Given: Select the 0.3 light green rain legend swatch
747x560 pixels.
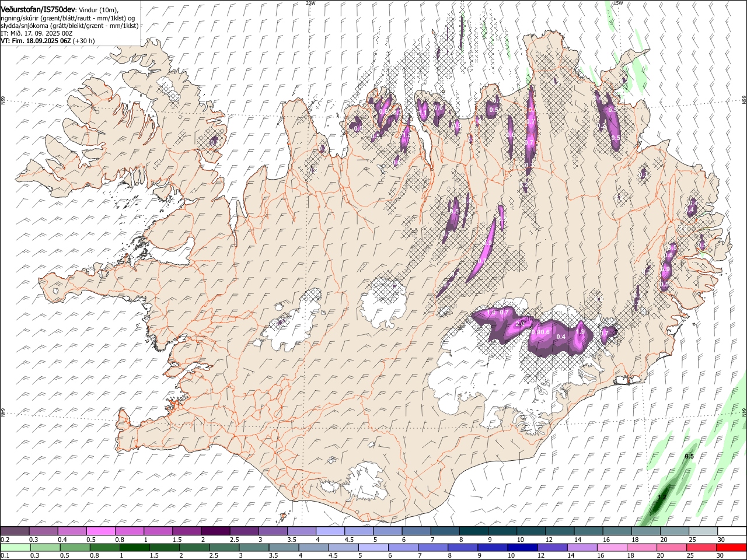Looking at the screenshot, I should coord(45,547).
